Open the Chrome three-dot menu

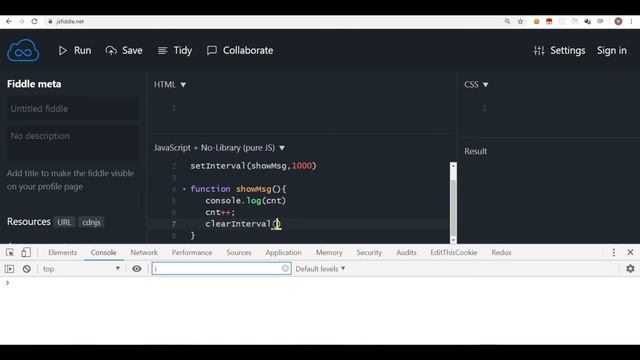pyautogui.click(x=631, y=21)
